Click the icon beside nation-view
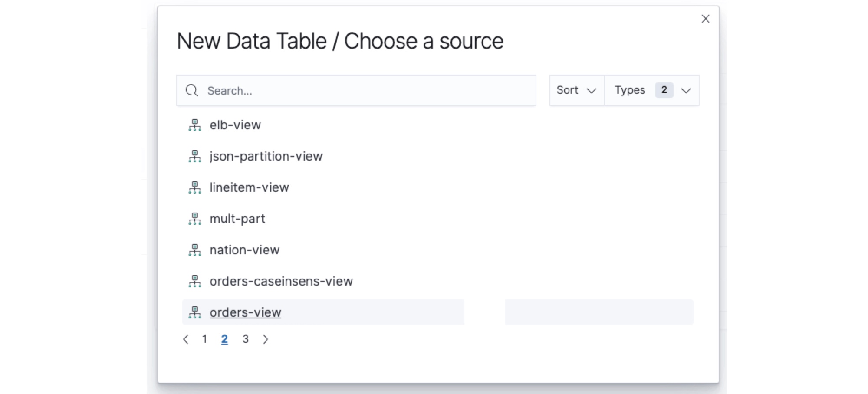Screen dimensions: 868x394 195,250
